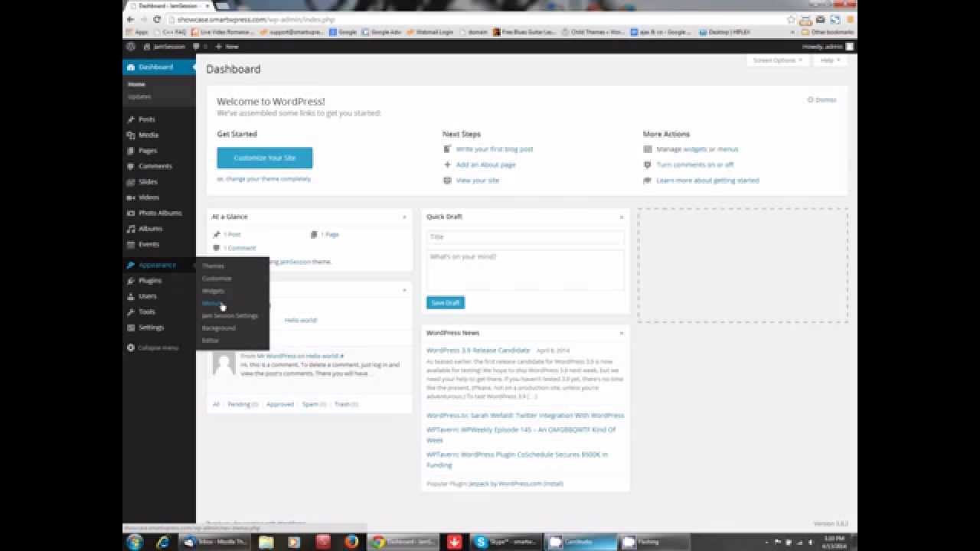Open the Users section in sidebar
The image size is (980, 551).
(147, 296)
